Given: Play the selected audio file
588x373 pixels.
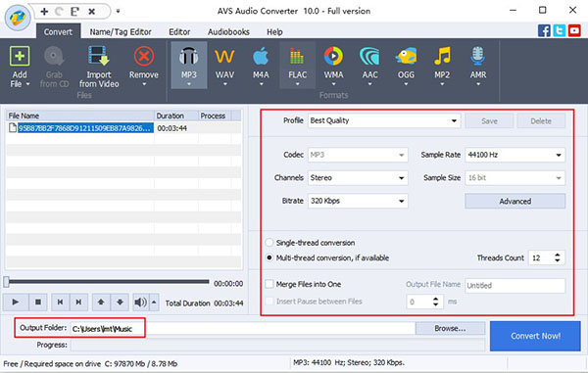Looking at the screenshot, I should 16,302.
